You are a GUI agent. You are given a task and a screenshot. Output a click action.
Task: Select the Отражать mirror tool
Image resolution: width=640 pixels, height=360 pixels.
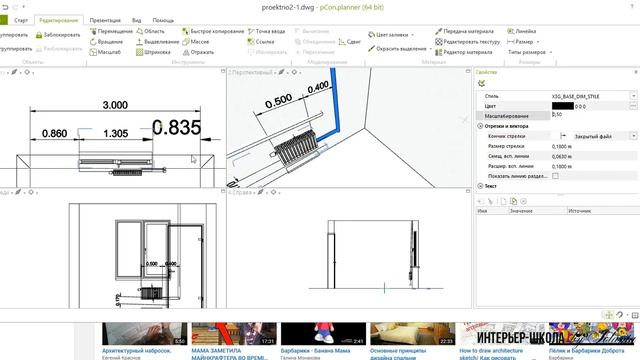point(198,52)
